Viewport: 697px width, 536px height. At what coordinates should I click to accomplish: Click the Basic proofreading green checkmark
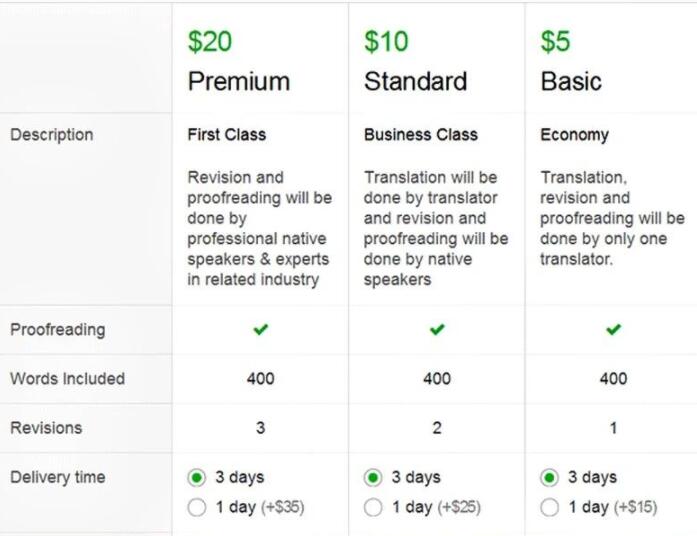click(613, 329)
